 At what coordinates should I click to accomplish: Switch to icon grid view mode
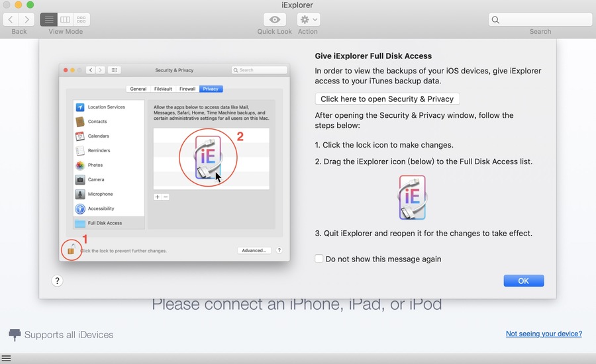click(81, 19)
